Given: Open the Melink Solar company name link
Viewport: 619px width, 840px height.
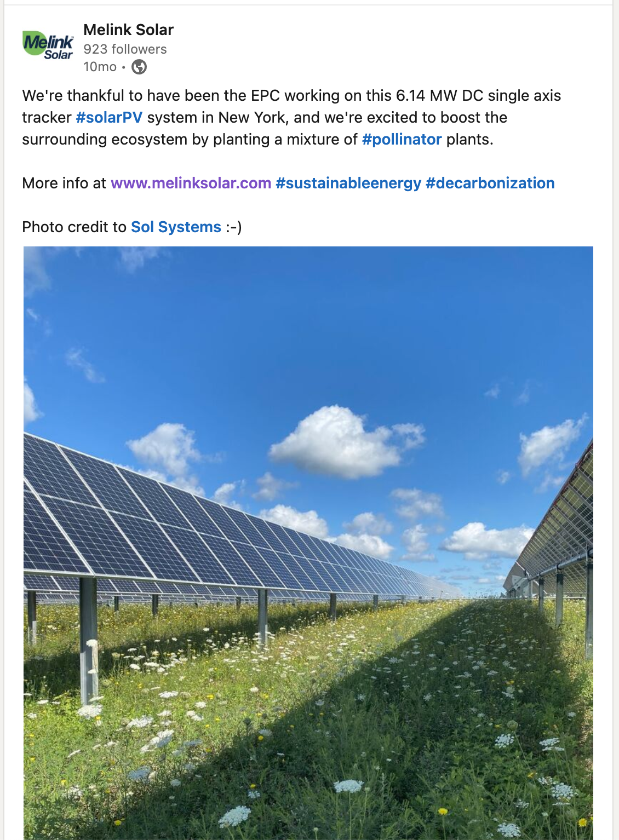Looking at the screenshot, I should click(x=128, y=30).
